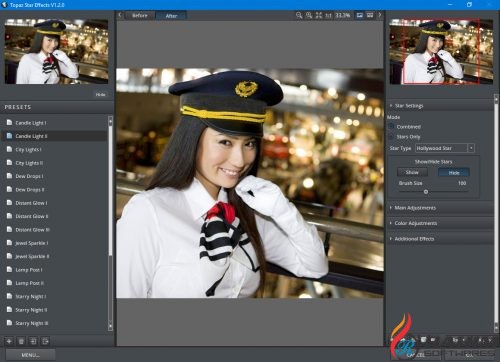Screen dimensions: 500x362
Task: Set preview zoom to 1:1
Action: [328, 15]
